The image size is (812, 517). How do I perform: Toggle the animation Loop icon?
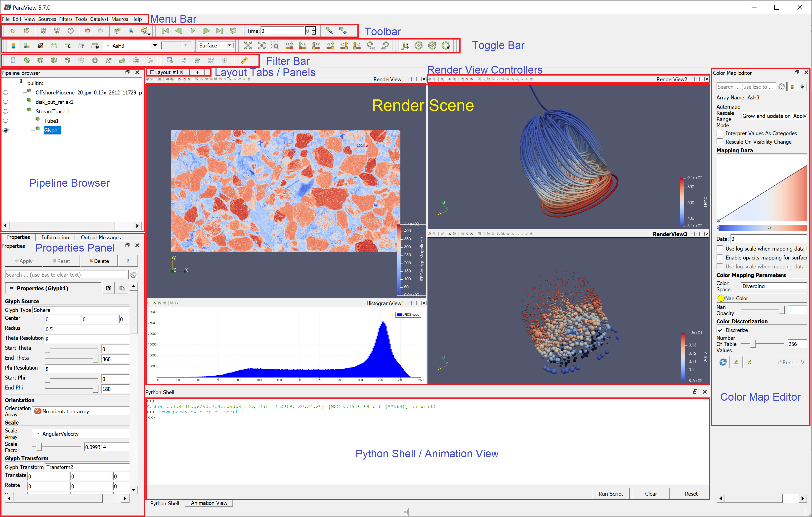coord(233,31)
